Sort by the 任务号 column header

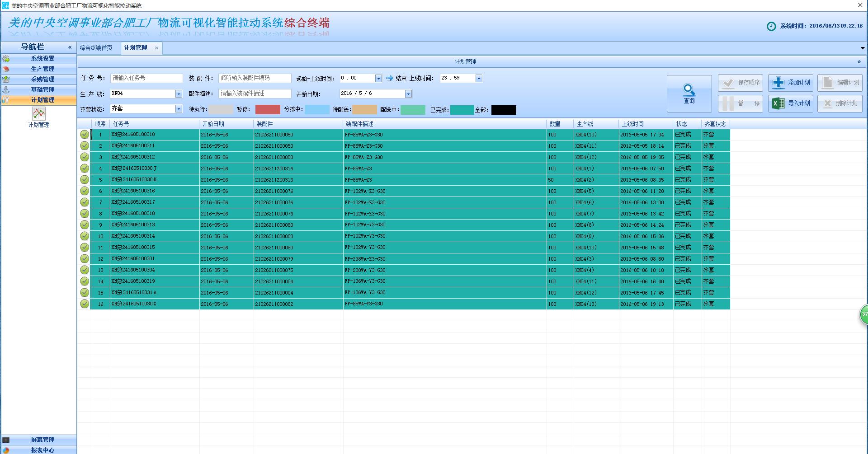tap(154, 124)
